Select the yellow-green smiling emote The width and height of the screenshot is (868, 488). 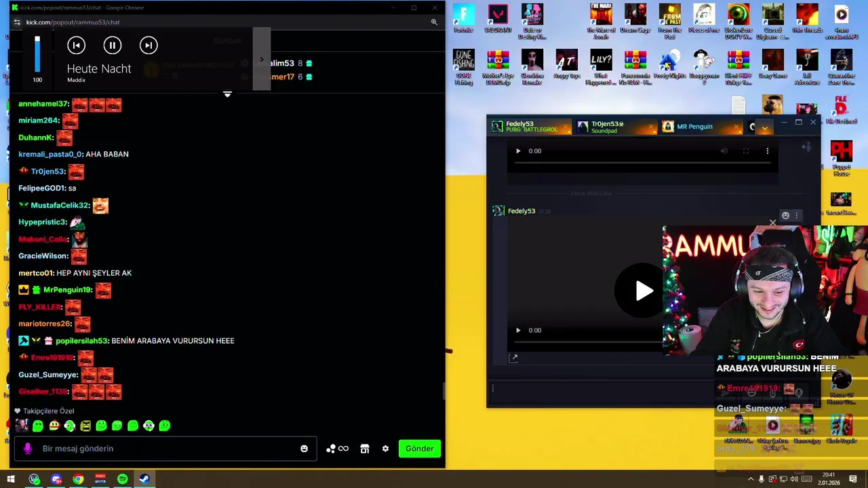54,426
